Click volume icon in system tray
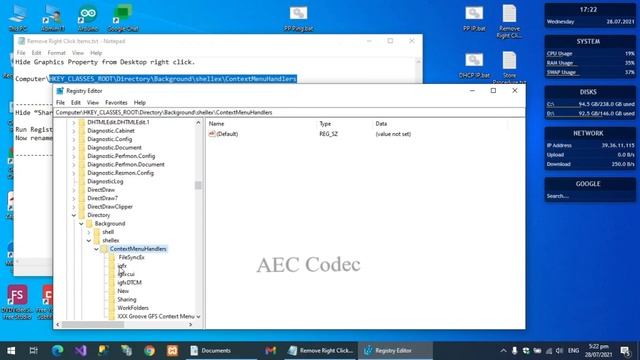 (x=560, y=351)
